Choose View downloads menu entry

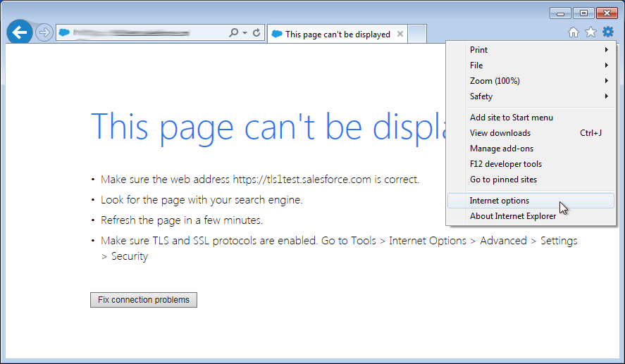point(500,133)
